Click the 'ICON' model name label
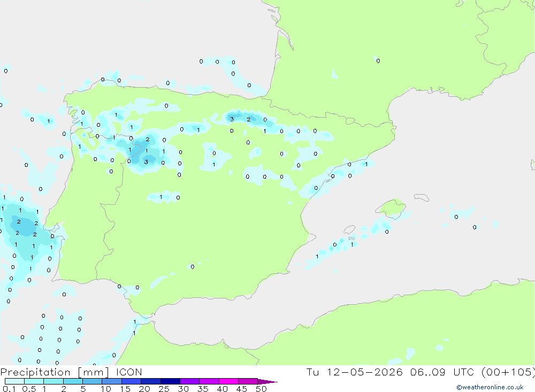Screen dimensions: 535x392 (128, 372)
